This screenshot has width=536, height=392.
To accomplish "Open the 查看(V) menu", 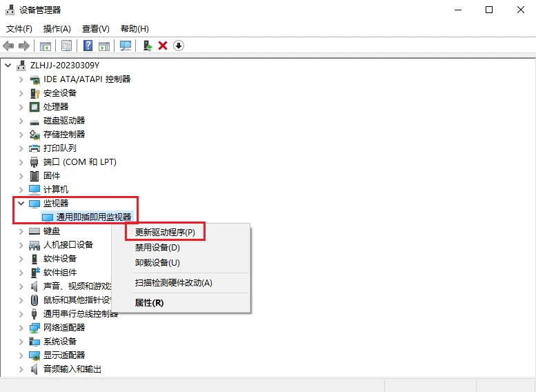I will [x=95, y=28].
